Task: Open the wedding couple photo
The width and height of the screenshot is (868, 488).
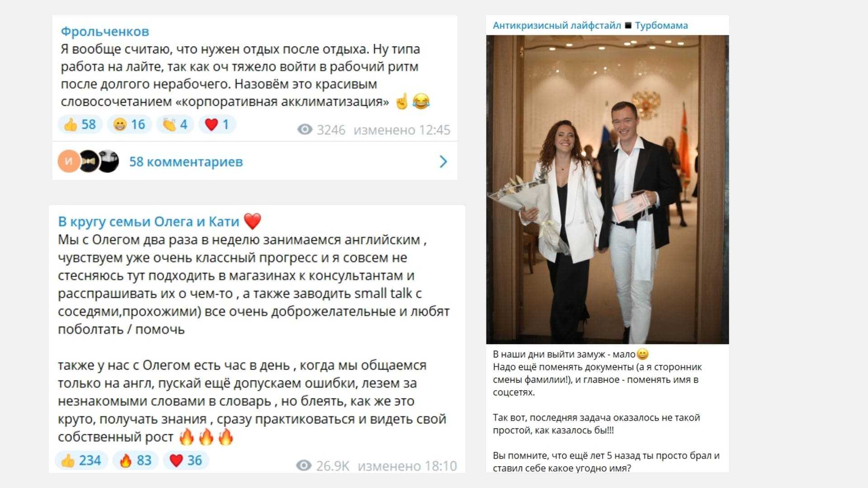Action: tap(608, 190)
